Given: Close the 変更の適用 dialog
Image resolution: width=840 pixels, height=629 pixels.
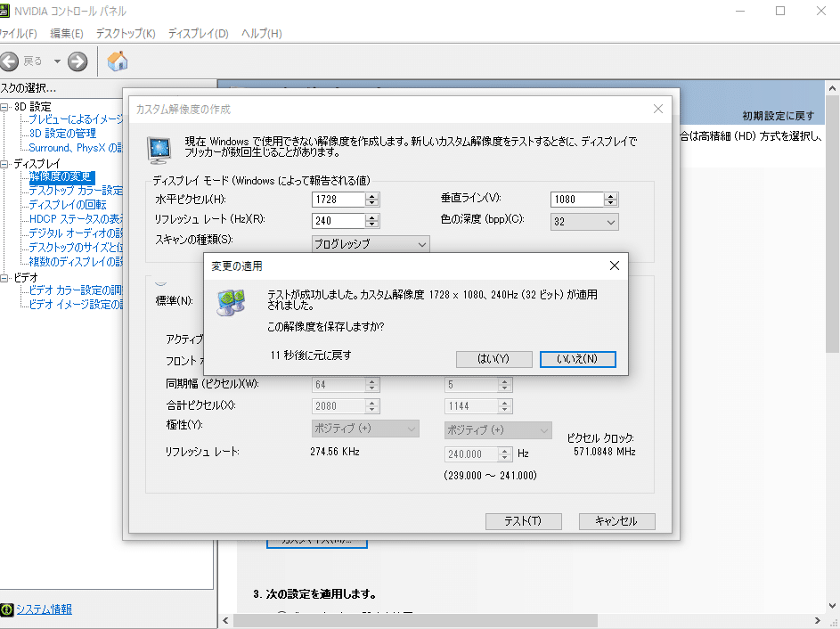Looking at the screenshot, I should click(615, 265).
